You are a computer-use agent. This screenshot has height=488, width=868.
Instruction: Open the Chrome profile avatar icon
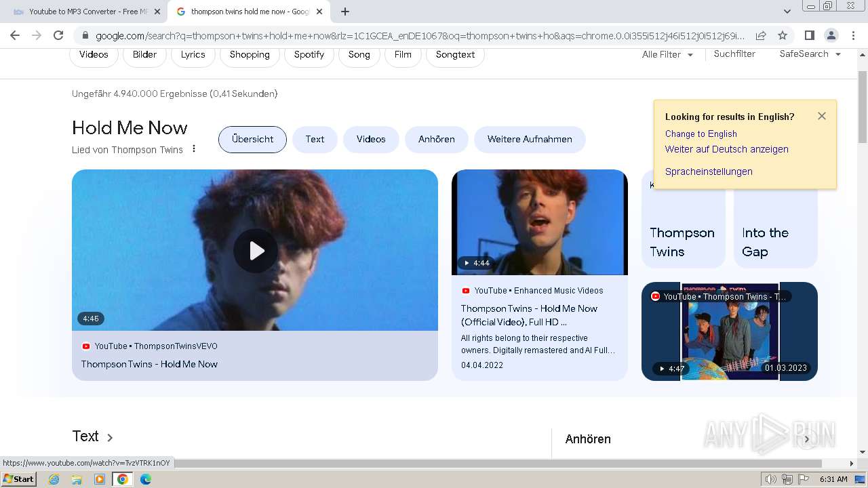click(831, 35)
